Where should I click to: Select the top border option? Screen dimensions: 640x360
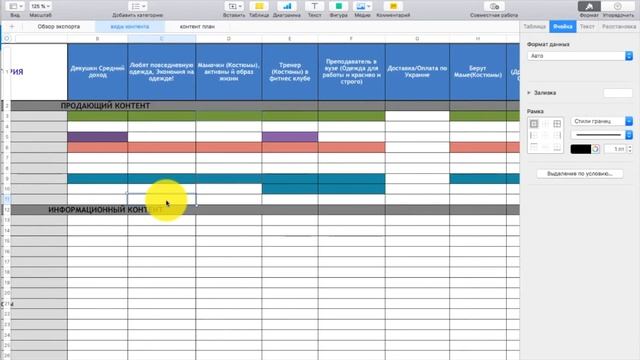click(534, 147)
